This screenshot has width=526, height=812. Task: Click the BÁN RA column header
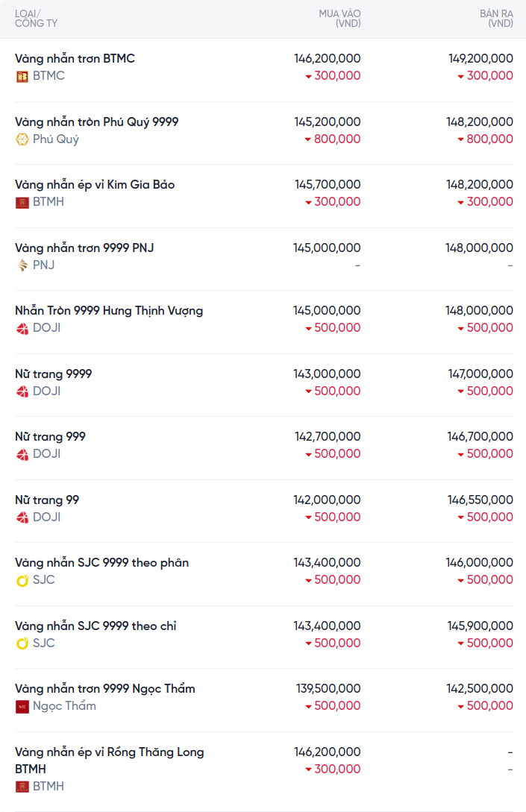496,19
